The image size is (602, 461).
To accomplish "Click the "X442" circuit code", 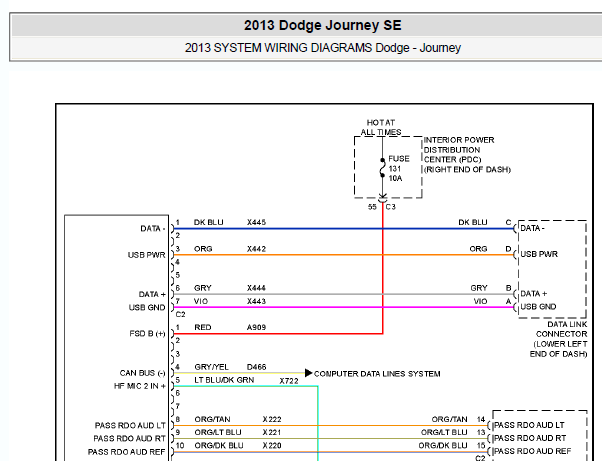I will [256, 249].
